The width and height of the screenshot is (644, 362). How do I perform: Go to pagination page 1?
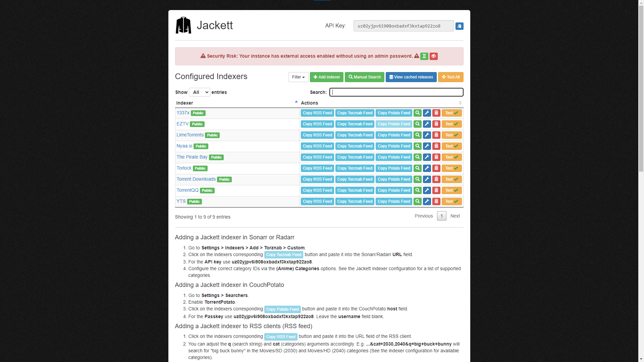coord(441,216)
